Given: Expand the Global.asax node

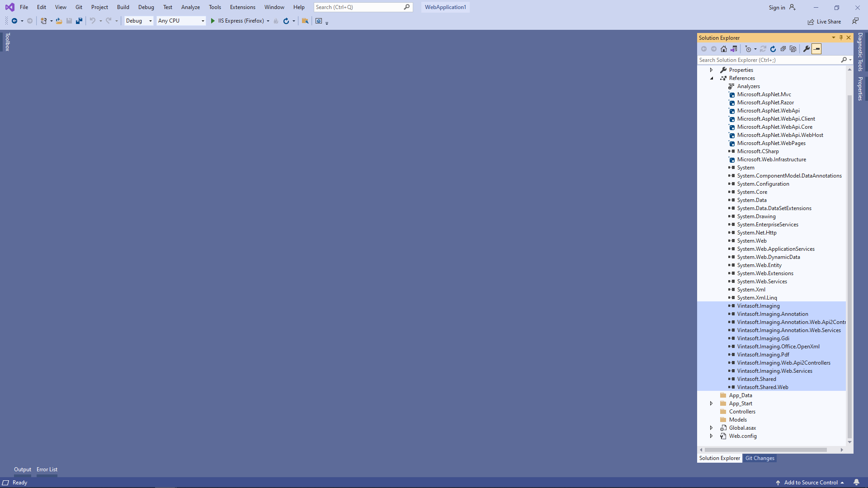Looking at the screenshot, I should tap(712, 428).
